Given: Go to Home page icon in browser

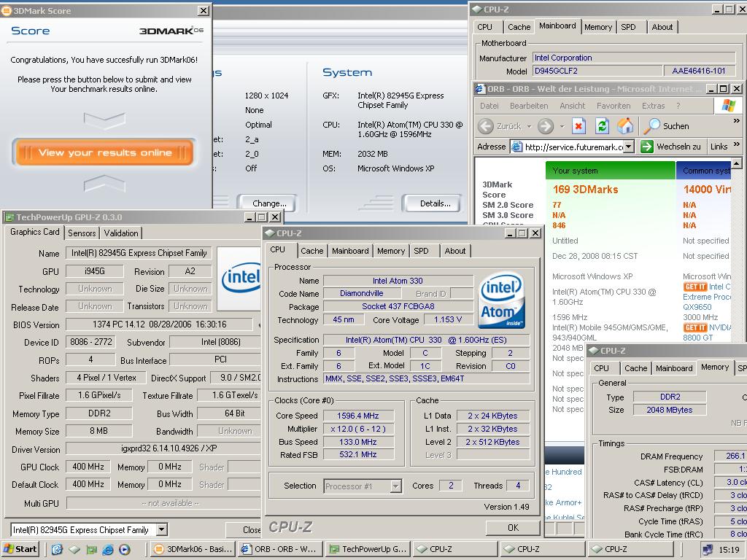Looking at the screenshot, I should tap(625, 126).
